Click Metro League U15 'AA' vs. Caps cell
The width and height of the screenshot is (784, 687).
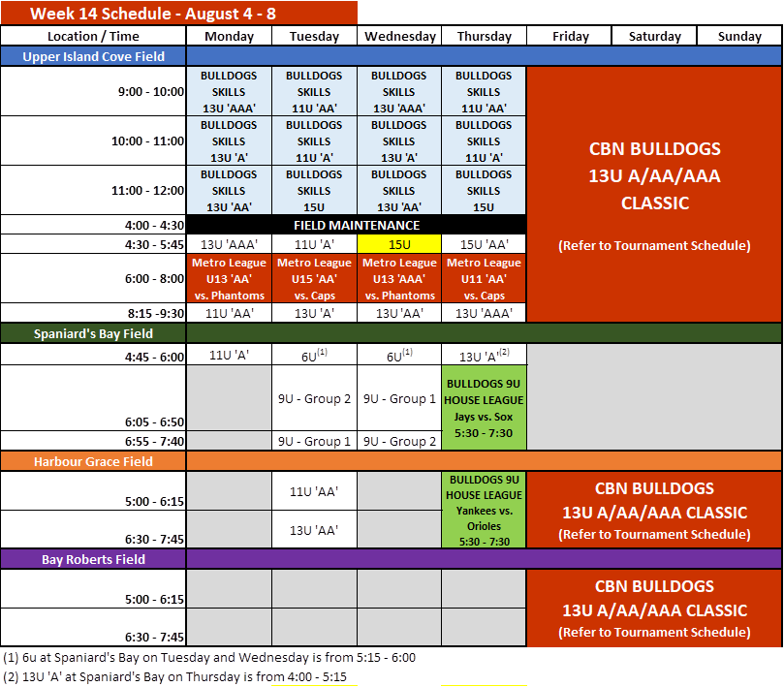(x=314, y=278)
